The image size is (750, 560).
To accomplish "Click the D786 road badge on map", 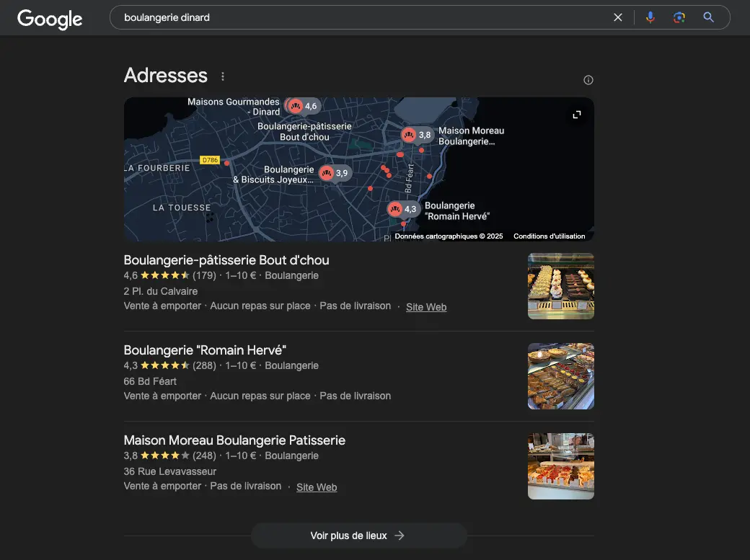I will coord(210,160).
